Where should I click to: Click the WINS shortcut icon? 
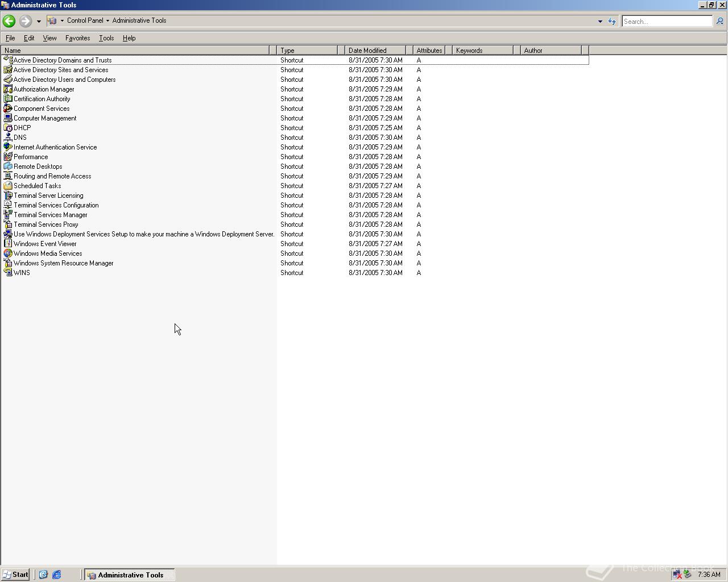coord(8,273)
